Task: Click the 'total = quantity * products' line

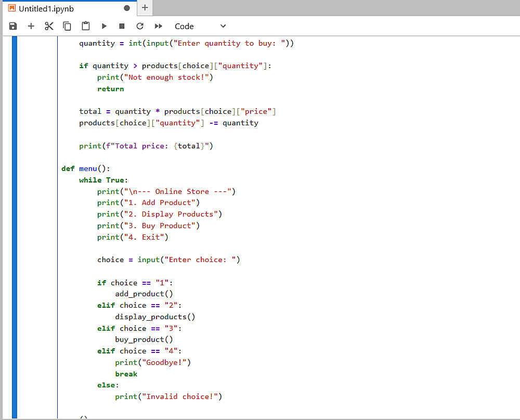Action: click(177, 112)
